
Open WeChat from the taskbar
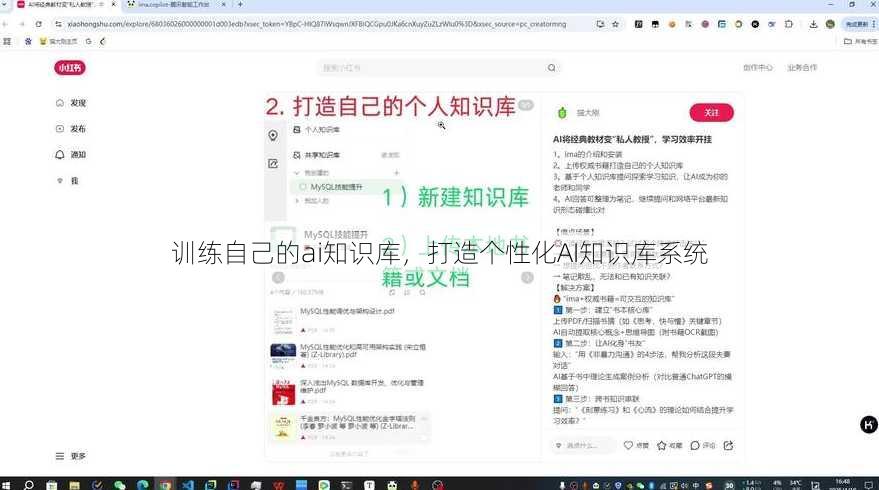[119, 484]
